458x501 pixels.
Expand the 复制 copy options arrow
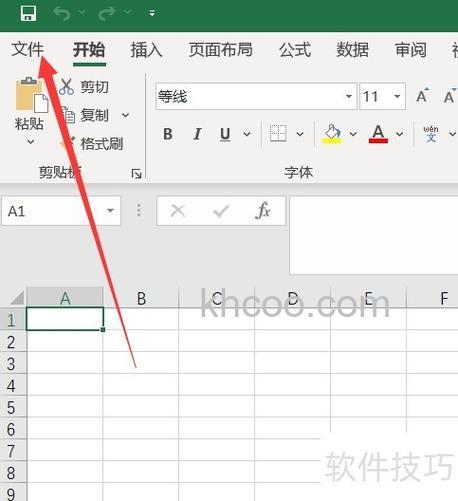click(125, 115)
